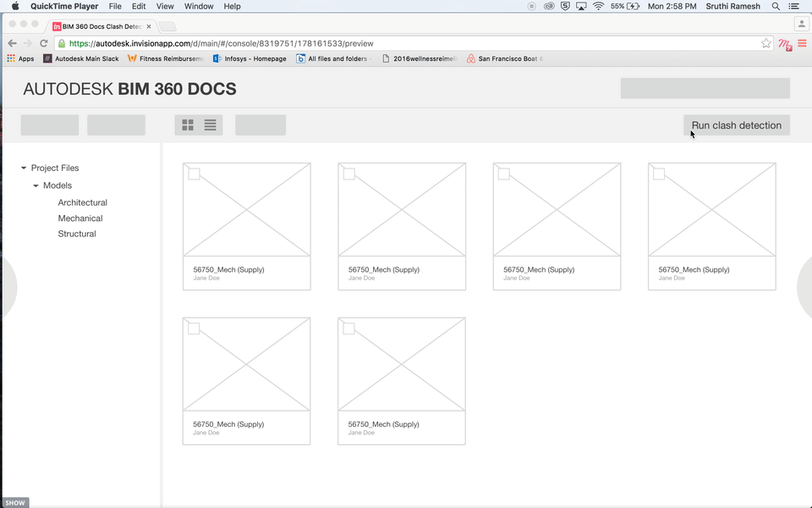The width and height of the screenshot is (812, 508).
Task: Open the Edit menu
Action: tap(138, 6)
